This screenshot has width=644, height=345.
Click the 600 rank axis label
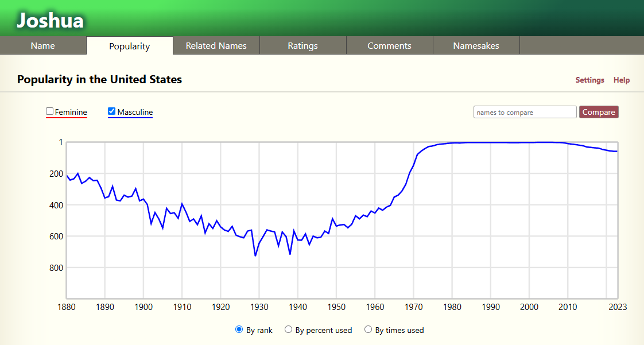tap(56, 236)
